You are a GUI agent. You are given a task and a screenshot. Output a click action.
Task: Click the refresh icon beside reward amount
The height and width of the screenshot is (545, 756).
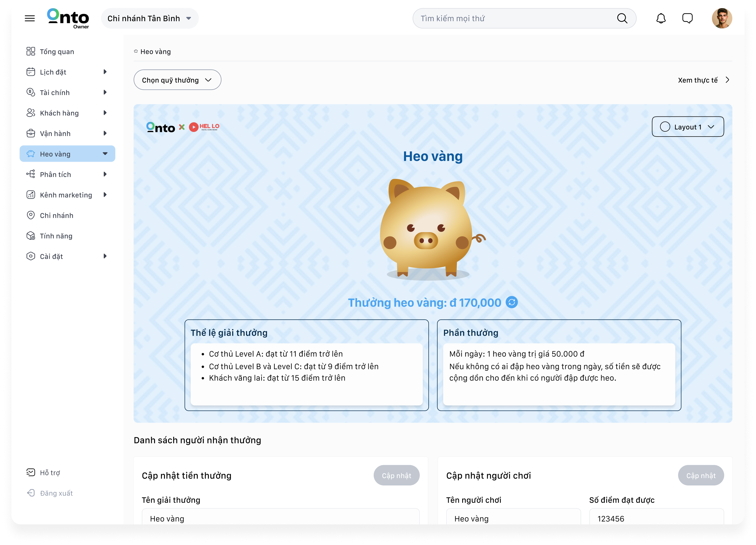click(x=512, y=302)
